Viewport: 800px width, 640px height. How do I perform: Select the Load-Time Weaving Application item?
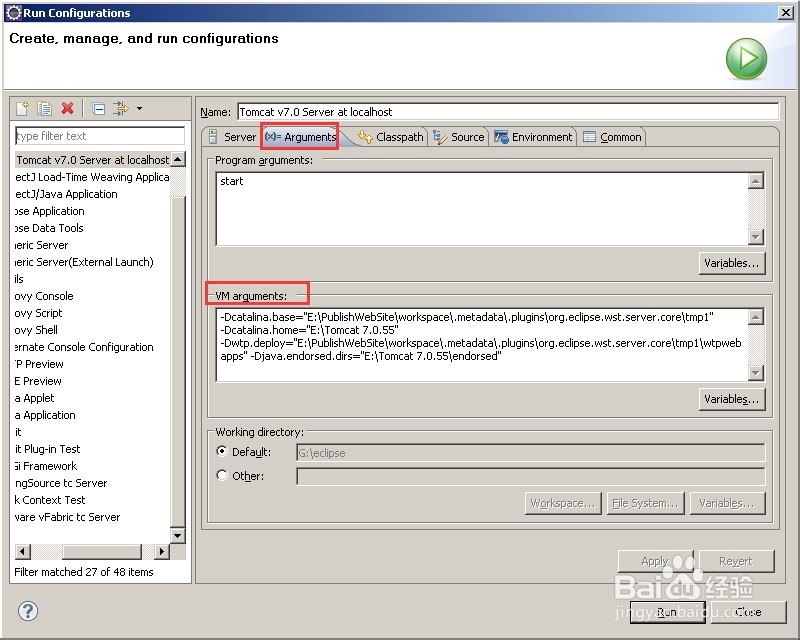[x=92, y=177]
